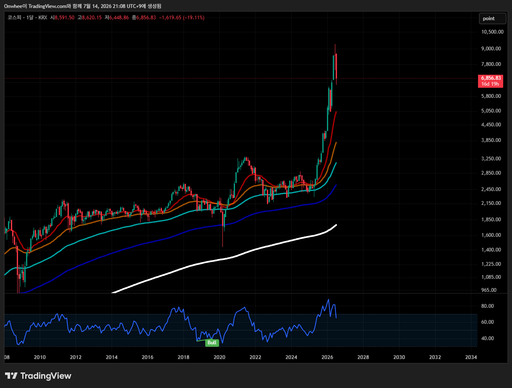Click the 3,850.00 price axis label
512x388 pixels.
pyautogui.click(x=491, y=140)
